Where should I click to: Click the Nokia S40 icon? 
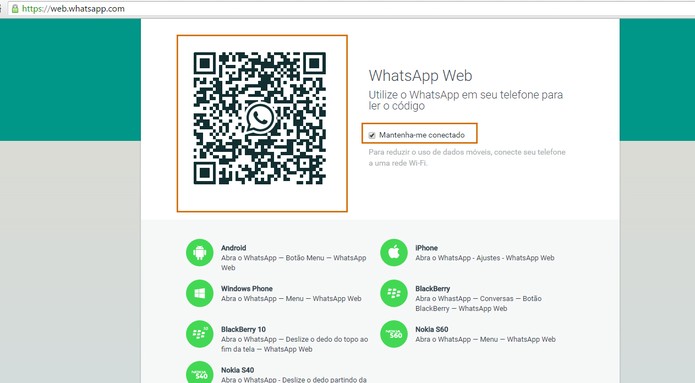[199, 373]
